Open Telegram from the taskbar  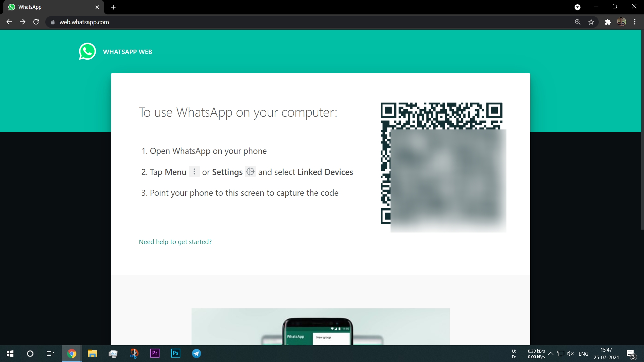click(x=196, y=353)
